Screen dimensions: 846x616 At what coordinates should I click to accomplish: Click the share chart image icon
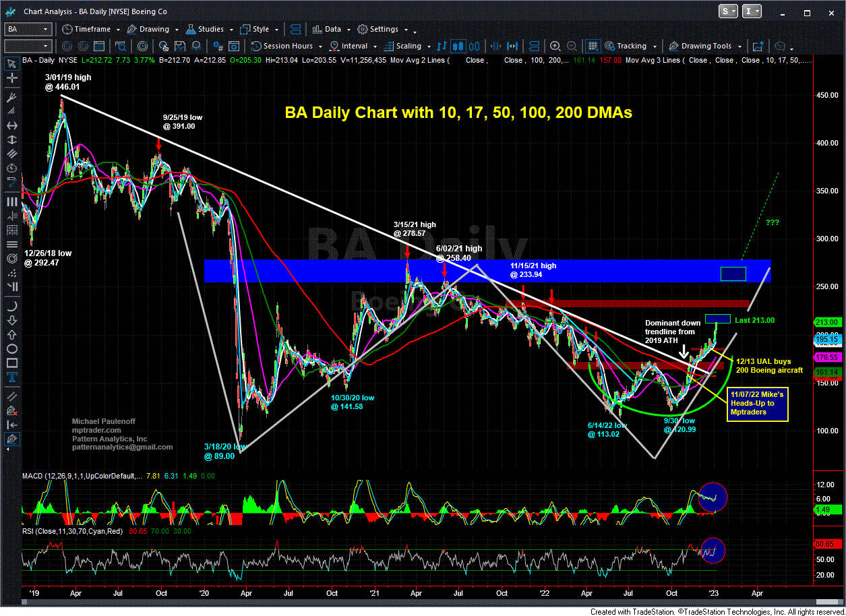pos(758,46)
